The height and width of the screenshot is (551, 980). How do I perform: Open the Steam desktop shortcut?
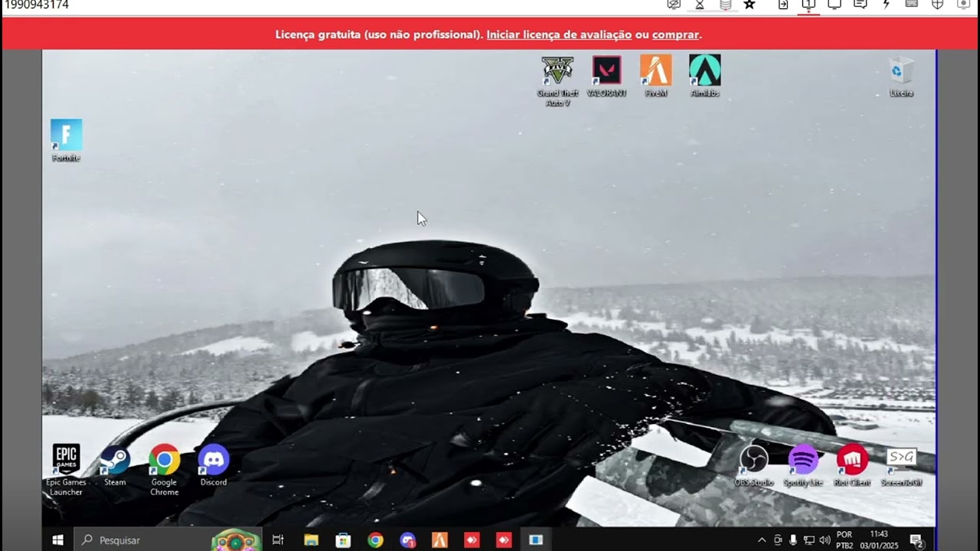point(115,465)
